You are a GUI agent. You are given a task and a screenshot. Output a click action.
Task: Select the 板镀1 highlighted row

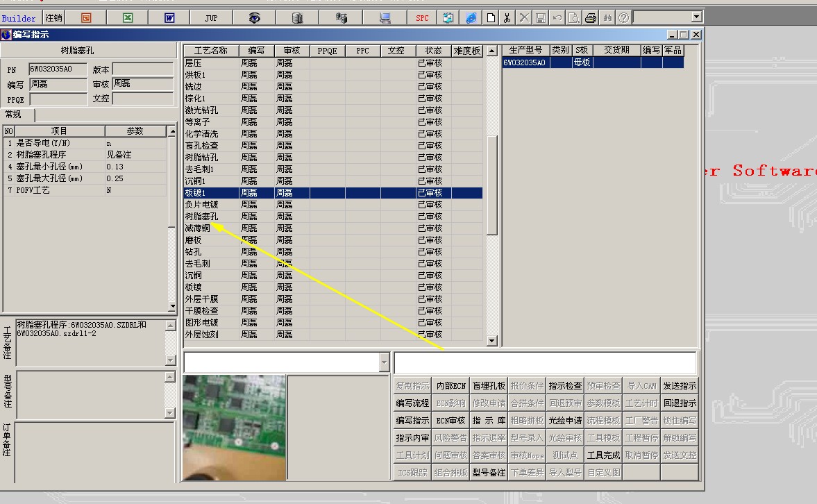click(x=333, y=193)
